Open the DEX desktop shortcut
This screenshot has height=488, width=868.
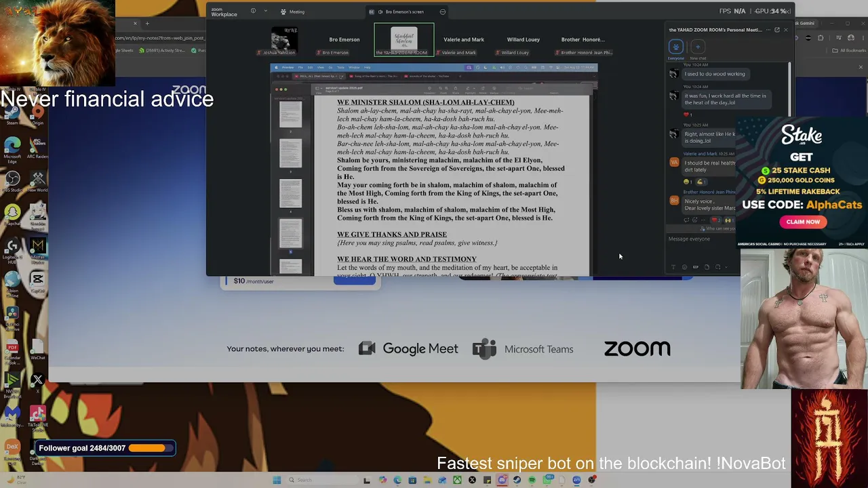click(12, 450)
